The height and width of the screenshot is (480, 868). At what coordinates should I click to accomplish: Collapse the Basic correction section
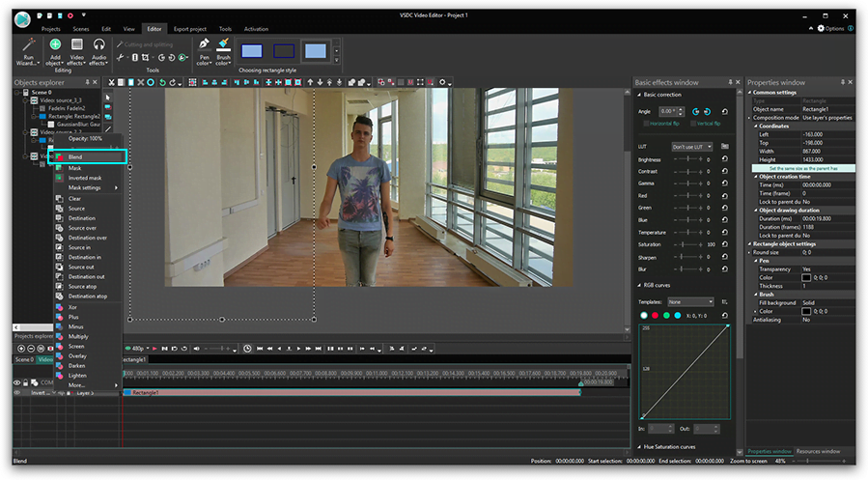(639, 95)
